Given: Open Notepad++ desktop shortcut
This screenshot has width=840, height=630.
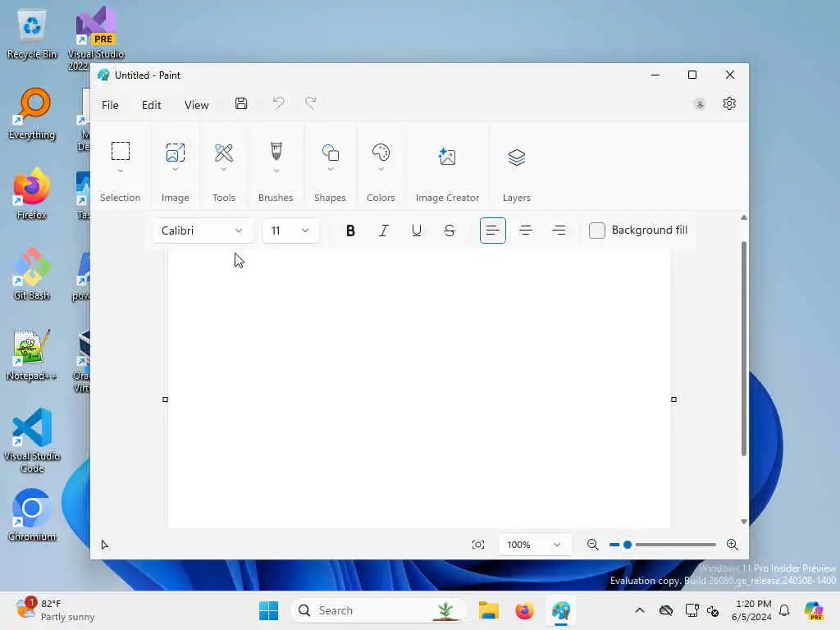Looking at the screenshot, I should (32, 354).
